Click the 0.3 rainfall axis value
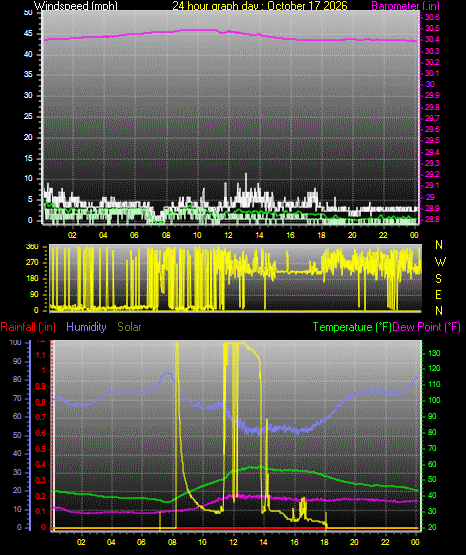466x555 pixels. click(41, 480)
